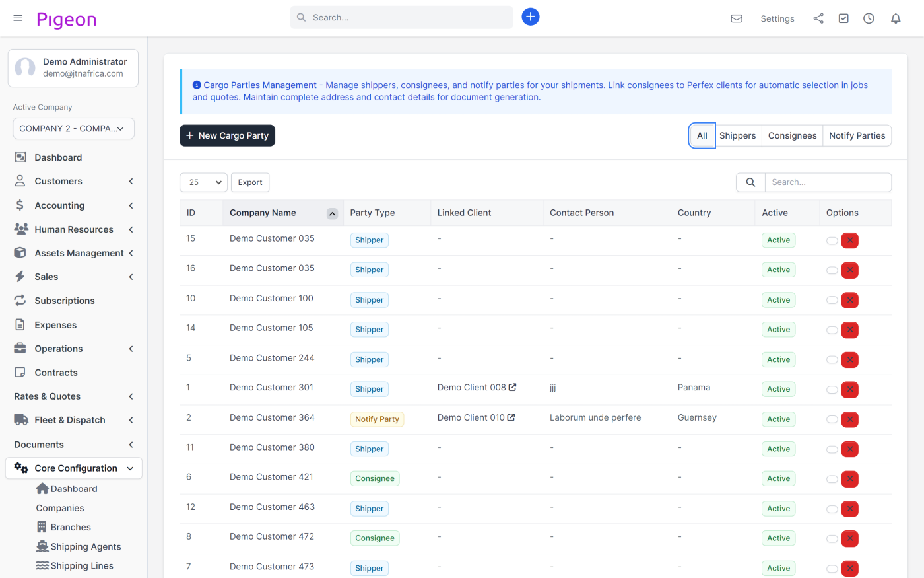Toggle active switch for Demo Customer 100
The width and height of the screenshot is (924, 578).
tap(832, 300)
